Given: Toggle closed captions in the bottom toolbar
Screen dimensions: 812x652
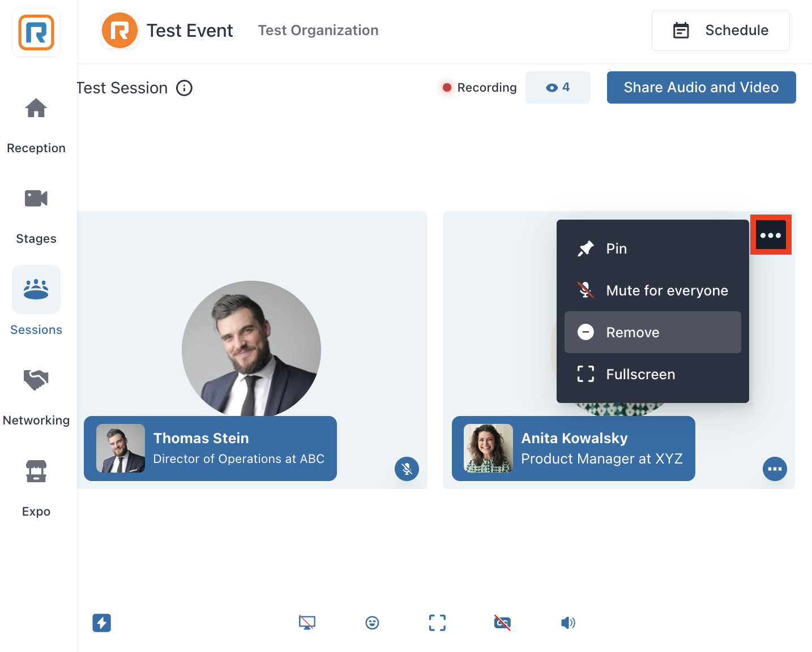Looking at the screenshot, I should point(502,623).
